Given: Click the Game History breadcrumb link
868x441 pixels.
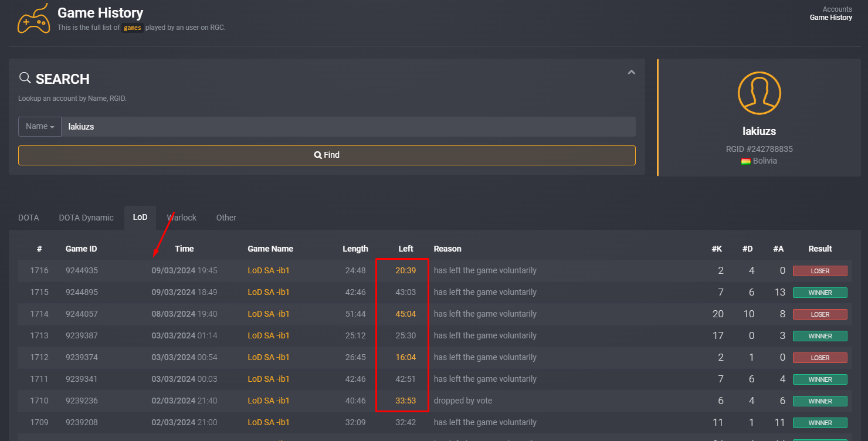Looking at the screenshot, I should point(830,18).
